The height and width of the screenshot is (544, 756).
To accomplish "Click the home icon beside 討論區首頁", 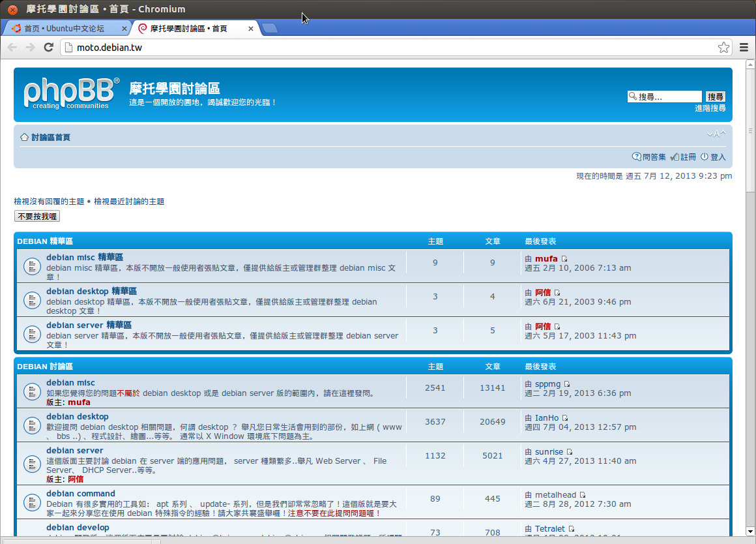I will [x=24, y=137].
